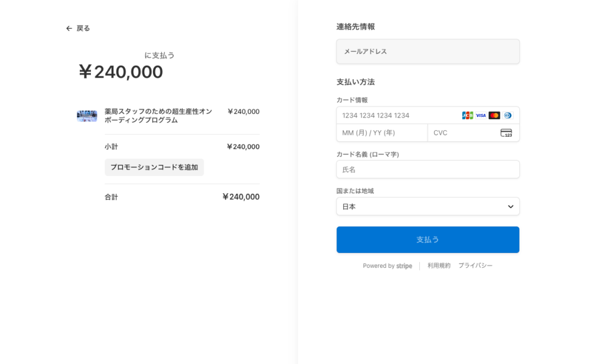Viewport: 593px width, 364px height.
Task: Select the MM / YY expiry field
Action: click(x=382, y=133)
